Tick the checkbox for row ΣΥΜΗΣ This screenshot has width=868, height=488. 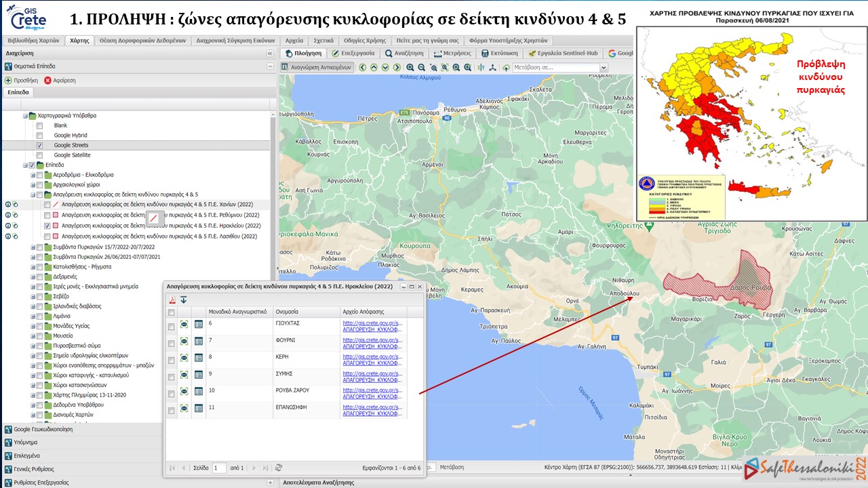click(x=171, y=375)
